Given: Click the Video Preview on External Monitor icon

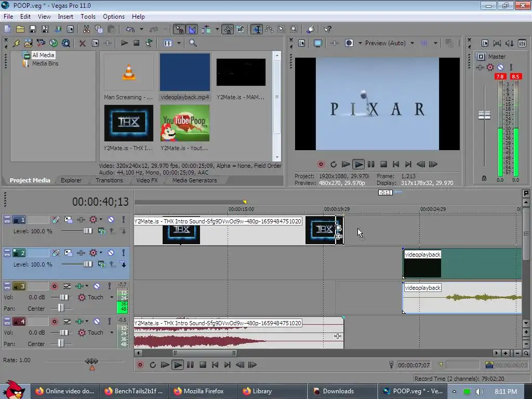Looking at the screenshot, I should pyautogui.click(x=318, y=43).
